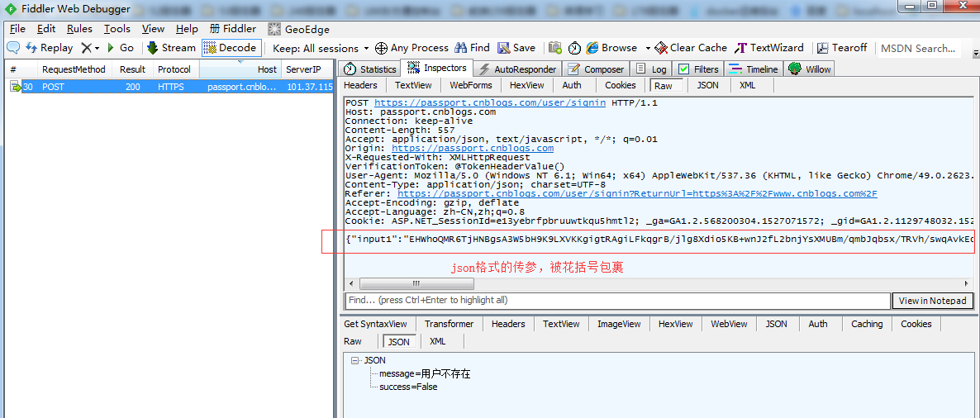Switch to the Composer tab

(x=597, y=69)
